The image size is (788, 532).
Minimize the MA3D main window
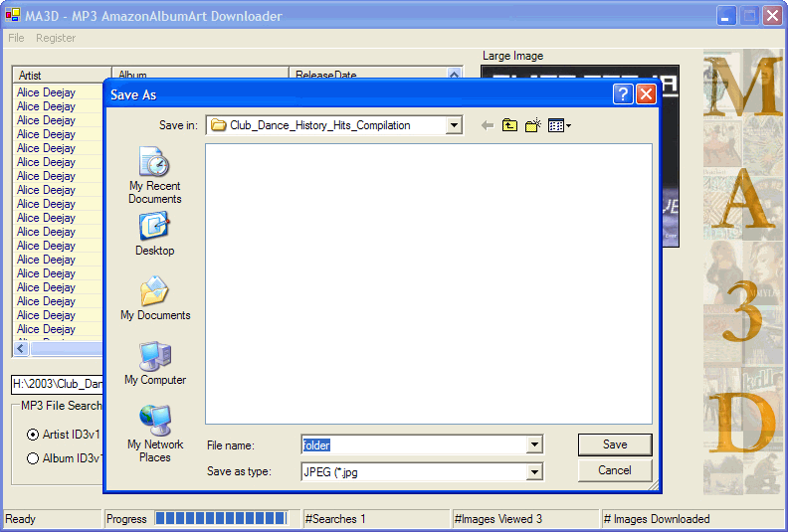pos(725,16)
